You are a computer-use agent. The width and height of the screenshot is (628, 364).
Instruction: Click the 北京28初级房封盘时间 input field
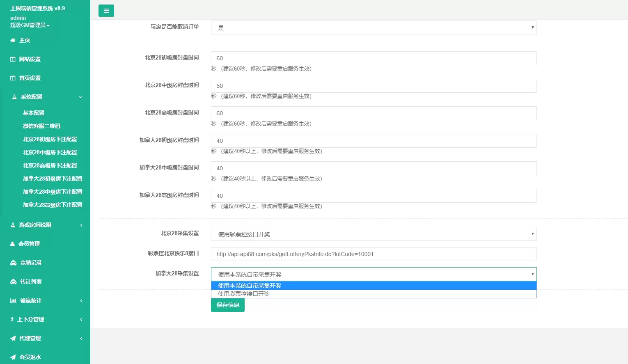click(x=374, y=58)
